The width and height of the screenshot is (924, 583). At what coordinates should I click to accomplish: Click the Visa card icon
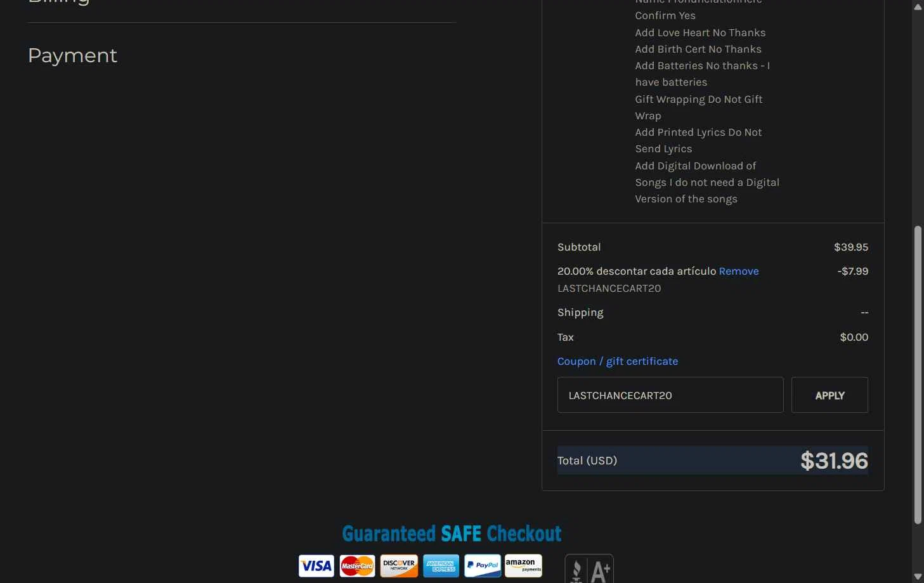click(316, 565)
